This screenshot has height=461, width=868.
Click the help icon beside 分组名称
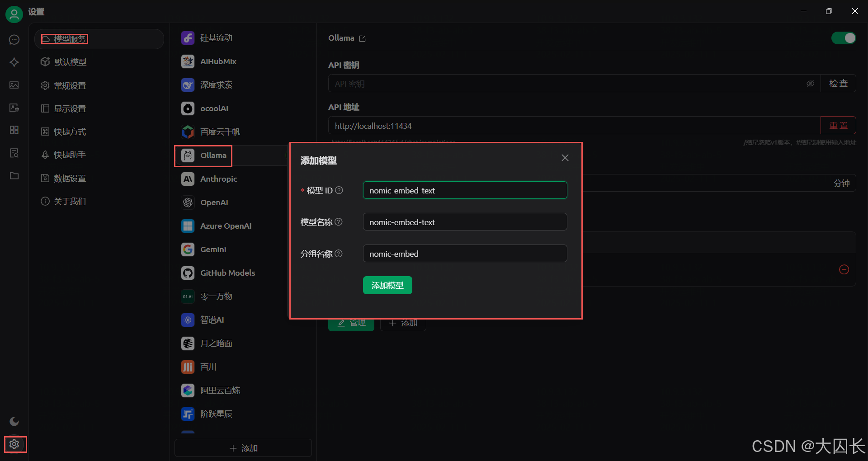339,254
